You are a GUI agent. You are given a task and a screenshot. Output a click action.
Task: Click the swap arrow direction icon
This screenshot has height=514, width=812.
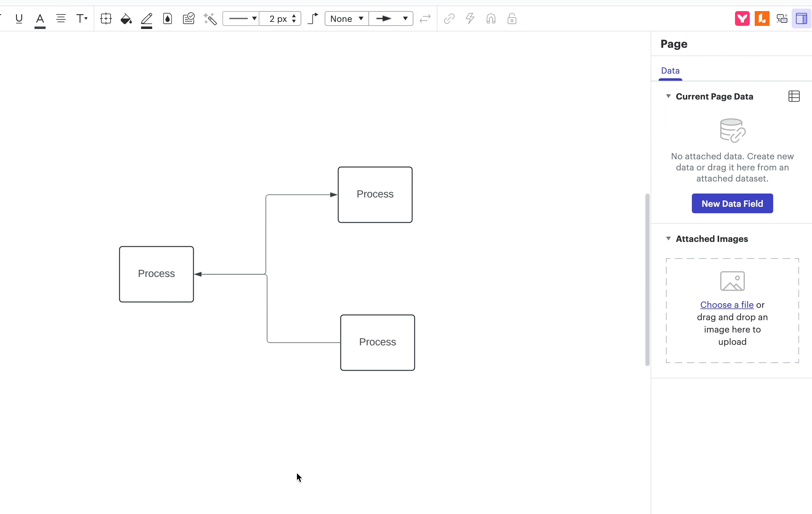pyautogui.click(x=424, y=19)
